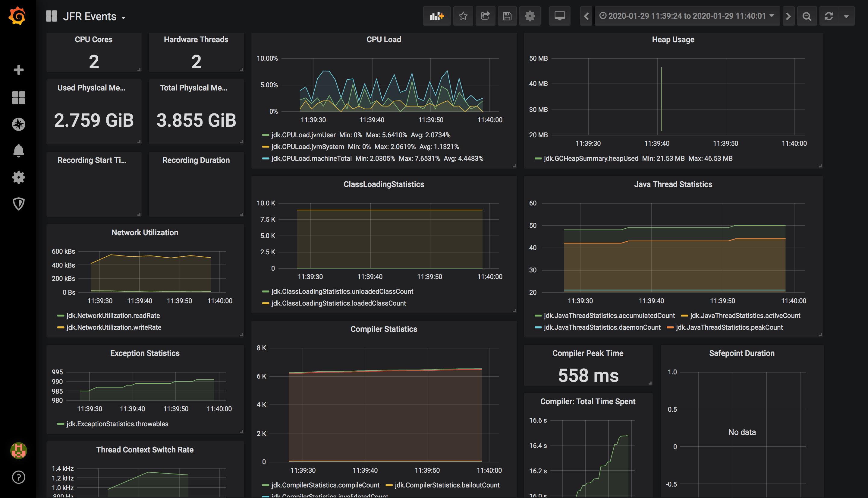This screenshot has height=498, width=868.
Task: Toggle the unloadedClassCount legend series
Action: point(342,291)
